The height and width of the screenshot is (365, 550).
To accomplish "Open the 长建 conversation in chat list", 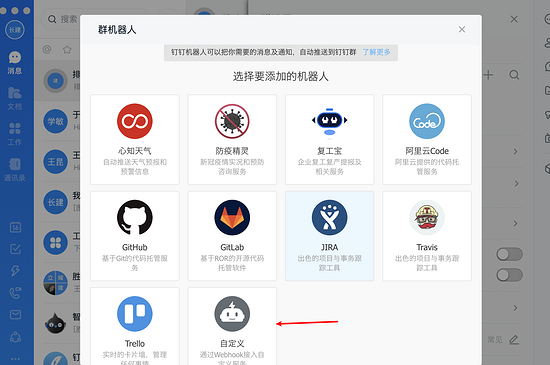I will [x=58, y=202].
